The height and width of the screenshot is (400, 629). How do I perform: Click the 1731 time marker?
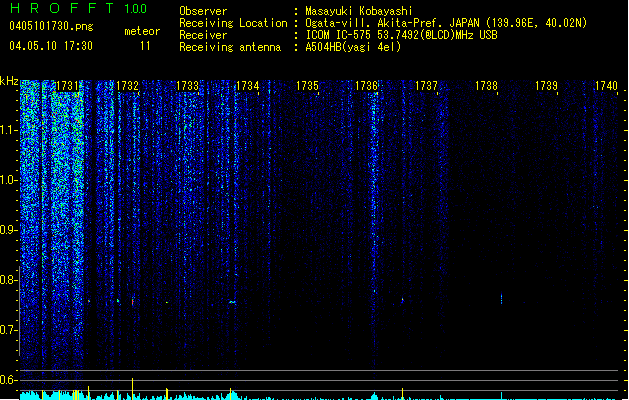67,86
